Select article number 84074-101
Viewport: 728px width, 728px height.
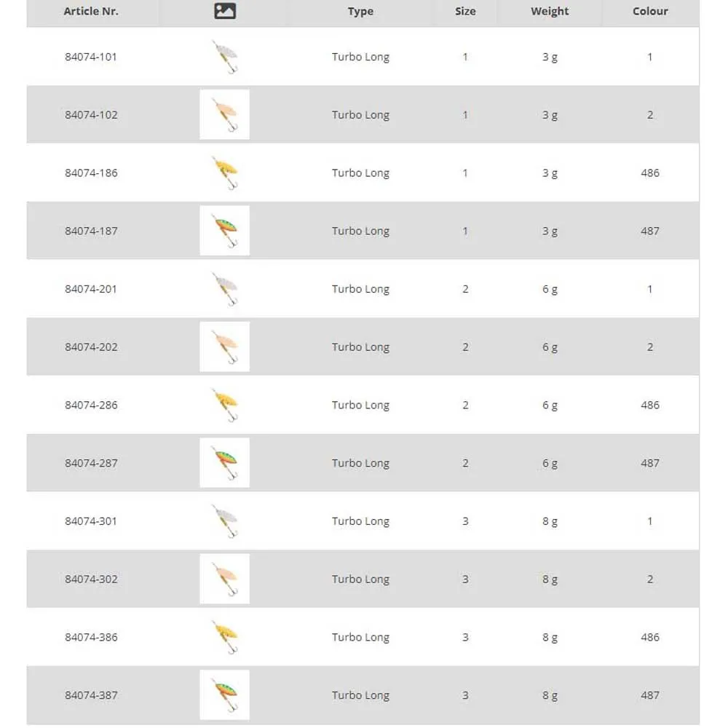(91, 57)
